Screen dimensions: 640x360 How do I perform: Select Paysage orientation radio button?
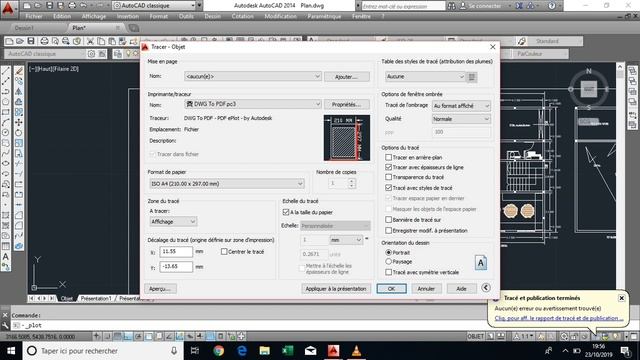pyautogui.click(x=389, y=262)
